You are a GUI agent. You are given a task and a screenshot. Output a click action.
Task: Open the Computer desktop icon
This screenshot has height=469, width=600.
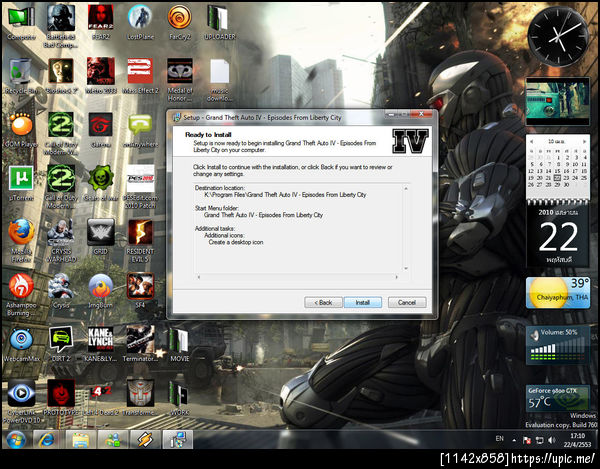[21, 23]
